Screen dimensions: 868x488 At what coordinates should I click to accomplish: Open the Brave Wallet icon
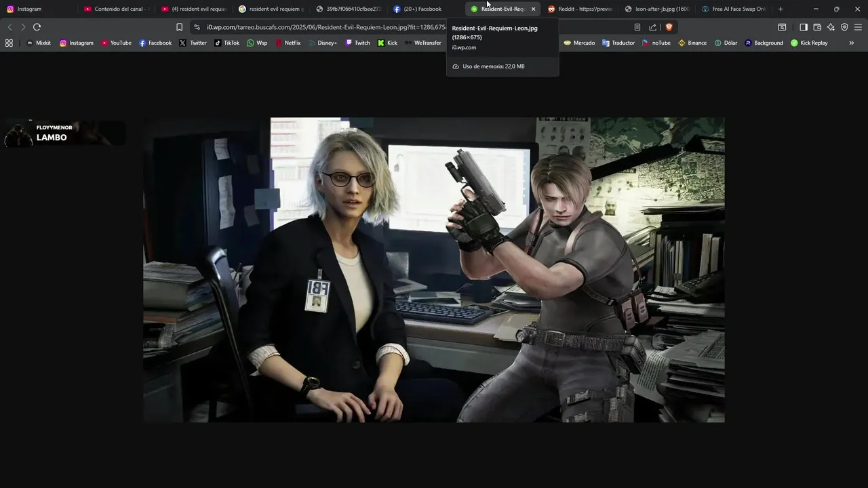pos(817,27)
